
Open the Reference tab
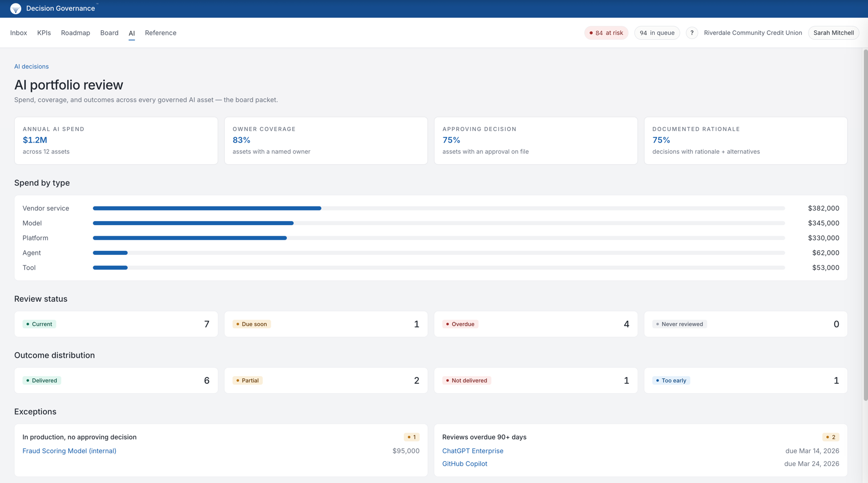(x=161, y=33)
